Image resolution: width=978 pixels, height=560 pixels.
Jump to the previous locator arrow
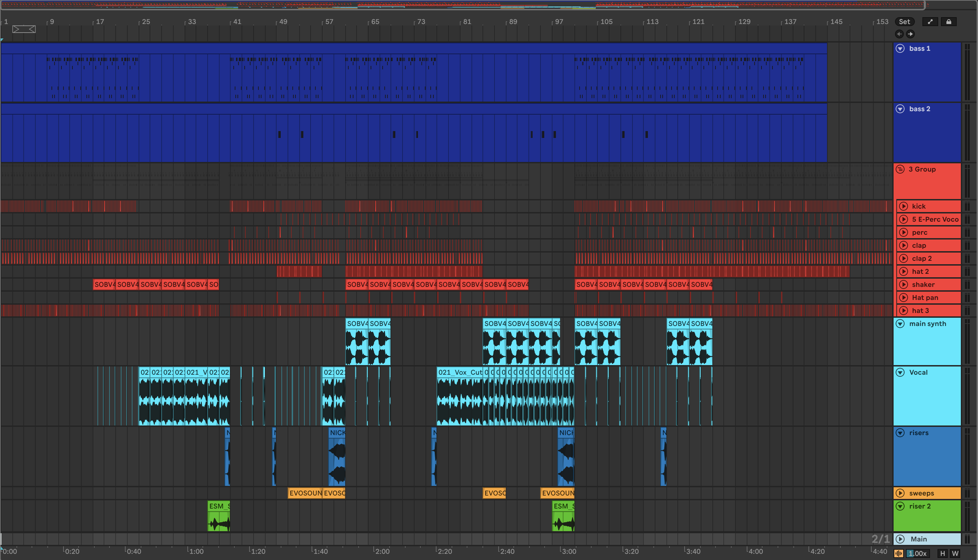tap(899, 34)
